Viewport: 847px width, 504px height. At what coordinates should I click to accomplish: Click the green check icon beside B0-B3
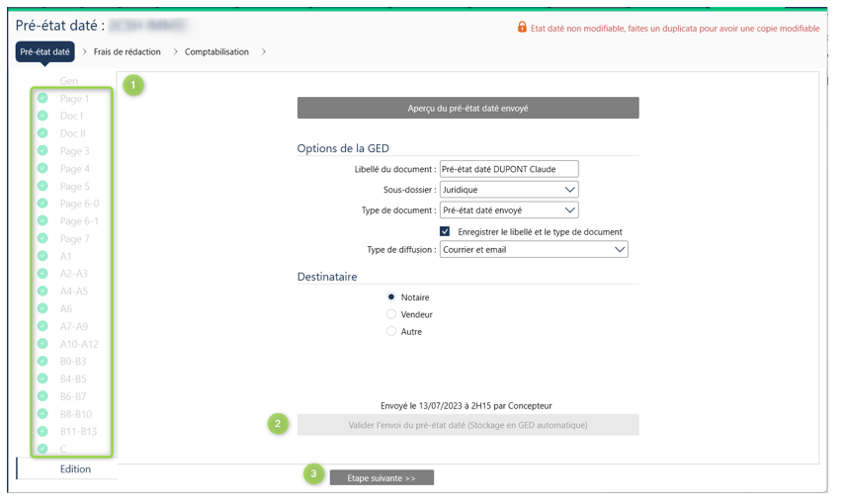tap(42, 361)
